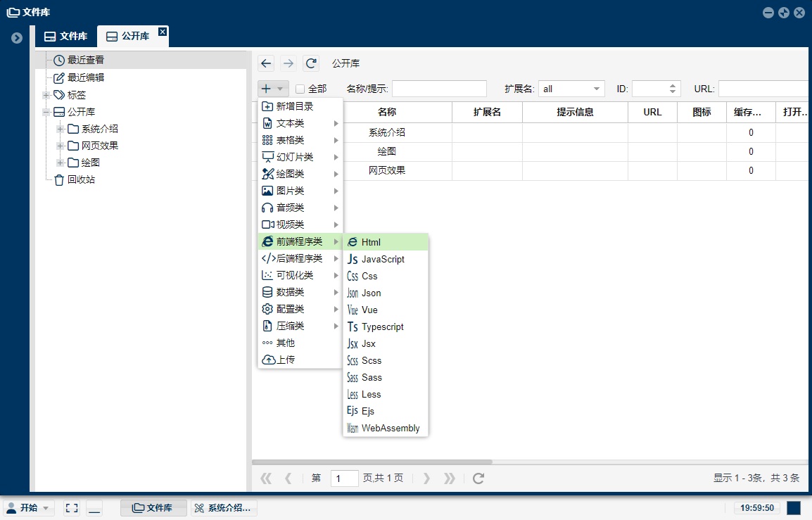Open the 回收站 recycle bin
Image resolution: width=812 pixels, height=520 pixels.
pyautogui.click(x=80, y=179)
